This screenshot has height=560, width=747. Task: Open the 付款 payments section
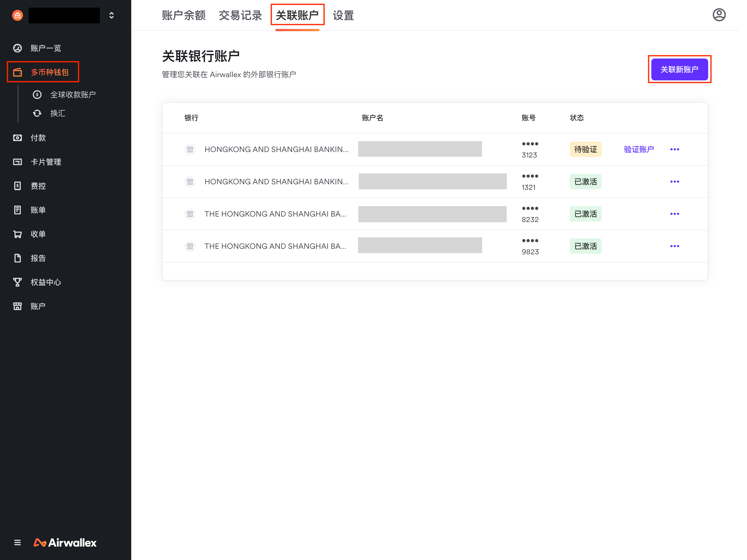pos(38,138)
